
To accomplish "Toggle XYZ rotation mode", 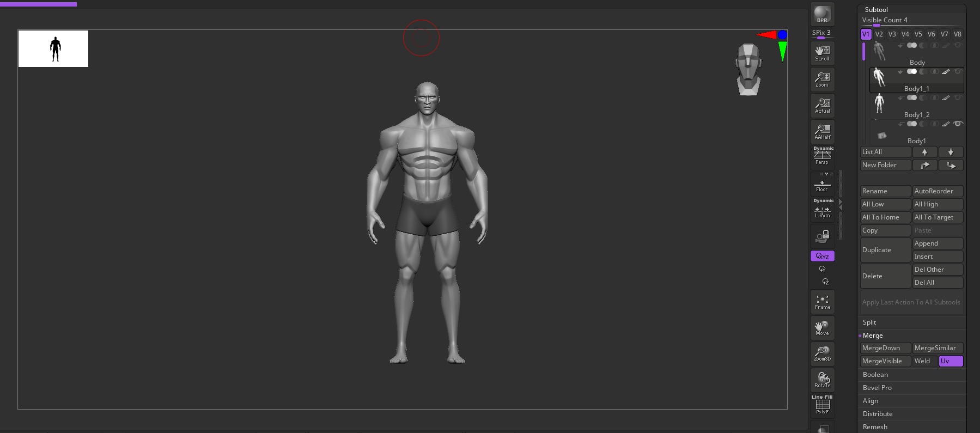I will pos(822,256).
